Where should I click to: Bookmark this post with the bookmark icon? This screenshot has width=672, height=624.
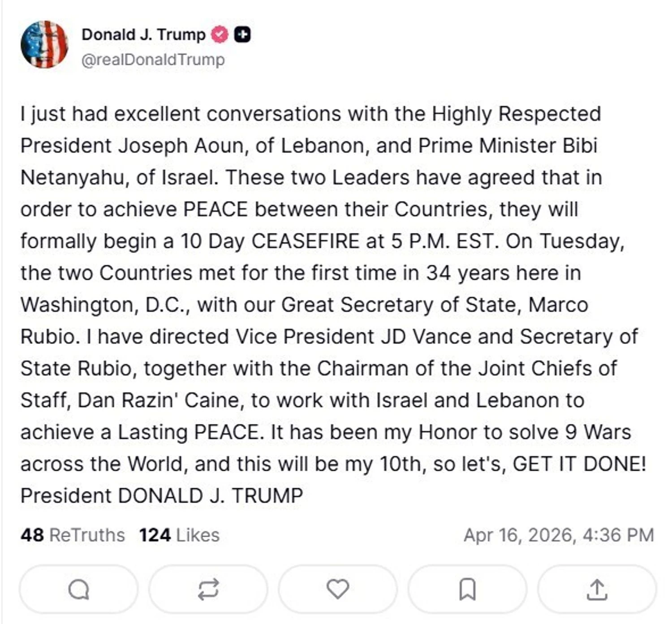[467, 589]
